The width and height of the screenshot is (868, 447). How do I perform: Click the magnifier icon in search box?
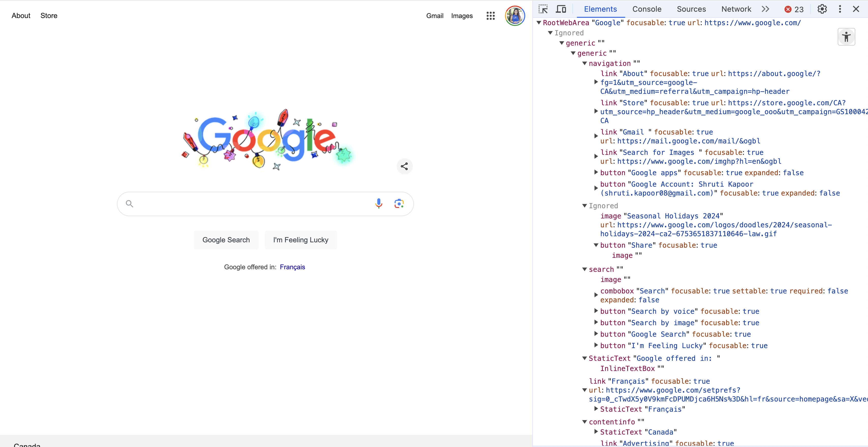(x=129, y=204)
